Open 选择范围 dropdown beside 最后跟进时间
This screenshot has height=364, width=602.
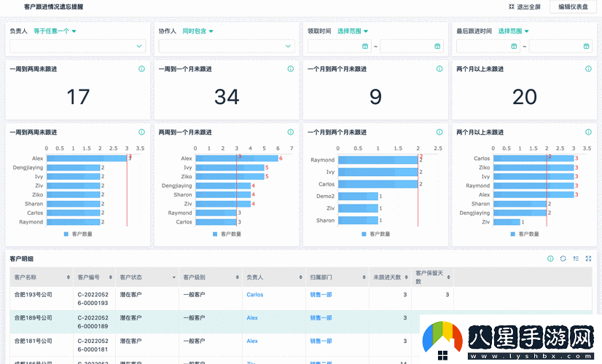[513, 31]
